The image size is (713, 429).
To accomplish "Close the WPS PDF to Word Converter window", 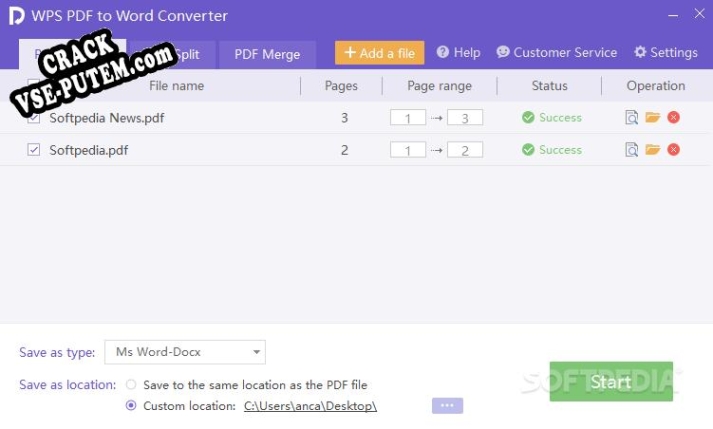I will (x=699, y=14).
